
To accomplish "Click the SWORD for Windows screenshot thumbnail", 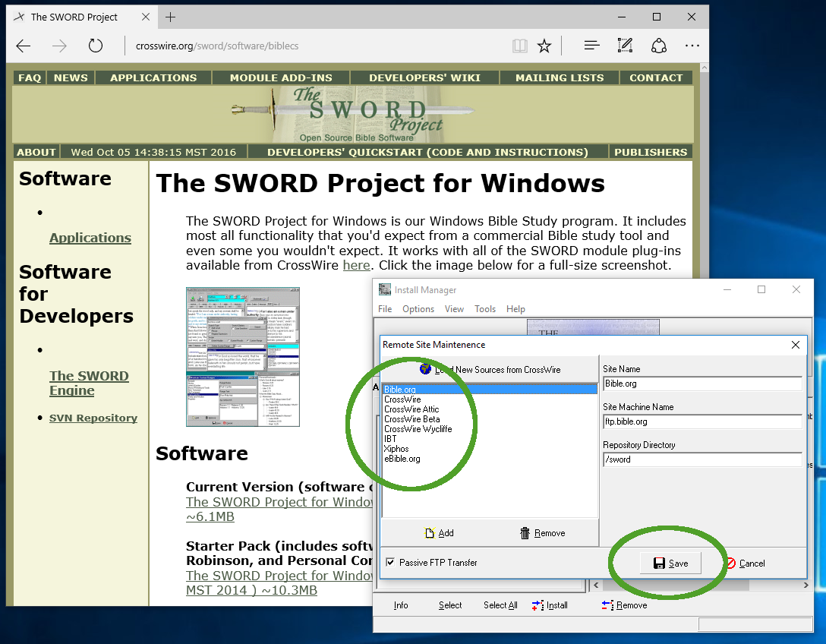I will coord(243,357).
